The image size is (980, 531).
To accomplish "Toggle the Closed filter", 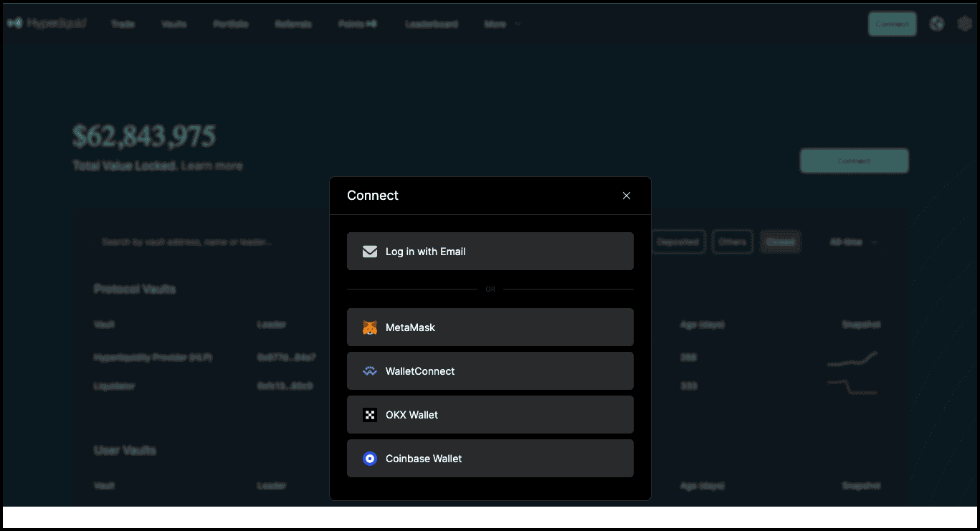I will tap(780, 242).
